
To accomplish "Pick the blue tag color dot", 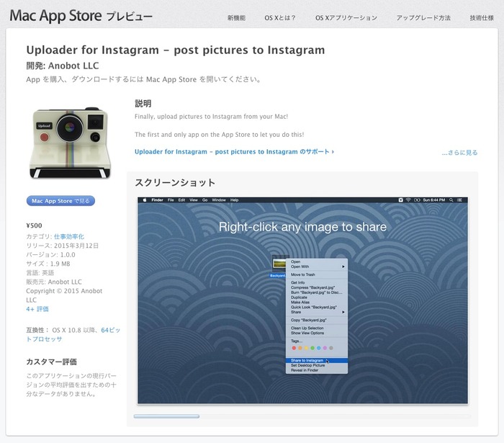I will [x=318, y=348].
